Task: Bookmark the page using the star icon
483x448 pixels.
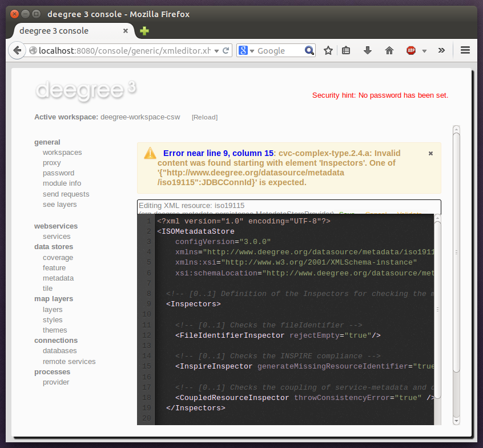Action: click(x=328, y=50)
